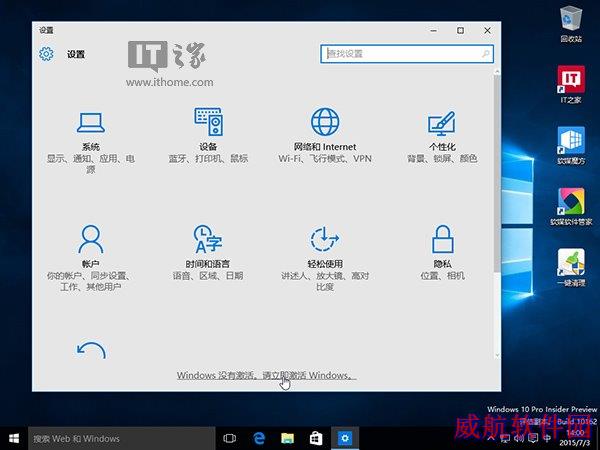Click the Windows activation link at bottom
The image size is (600, 450).
[x=266, y=375]
